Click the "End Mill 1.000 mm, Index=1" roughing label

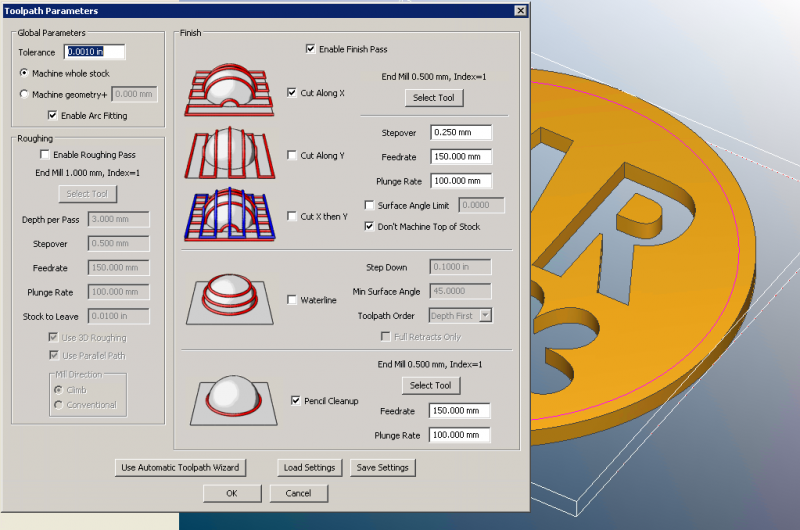pos(88,173)
